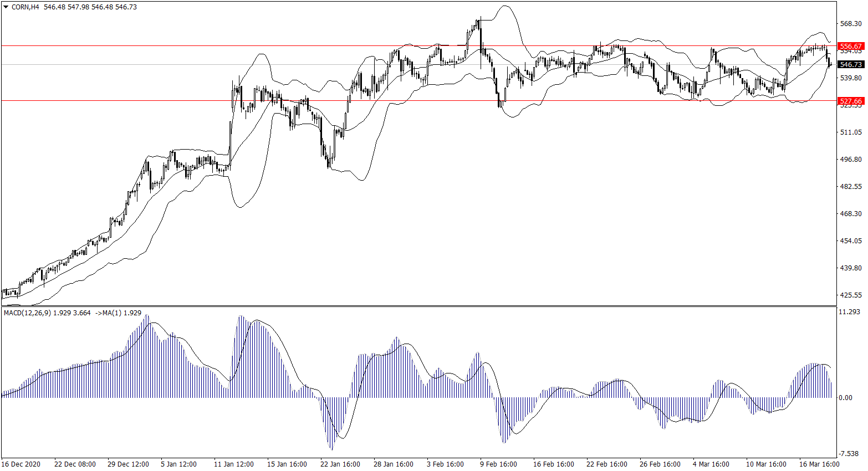Click the MACD 0.00 level label
868x471 pixels.
pyautogui.click(x=846, y=398)
